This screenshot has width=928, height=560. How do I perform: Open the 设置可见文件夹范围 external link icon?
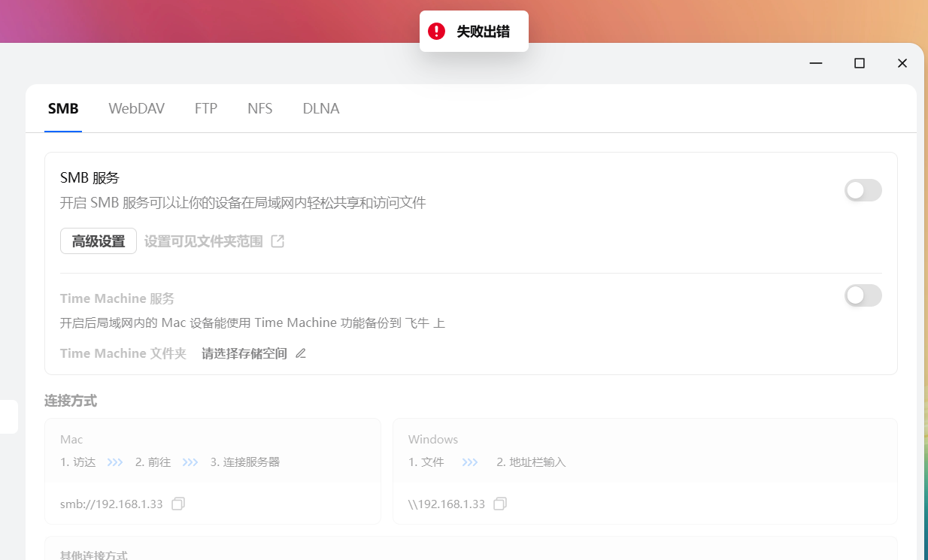tap(277, 241)
